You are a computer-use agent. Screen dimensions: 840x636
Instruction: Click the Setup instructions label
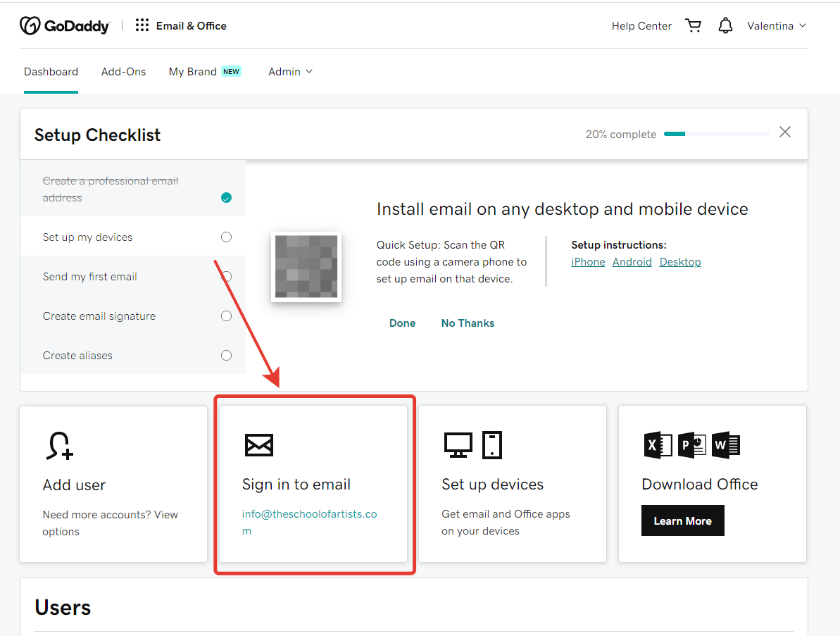click(x=619, y=245)
